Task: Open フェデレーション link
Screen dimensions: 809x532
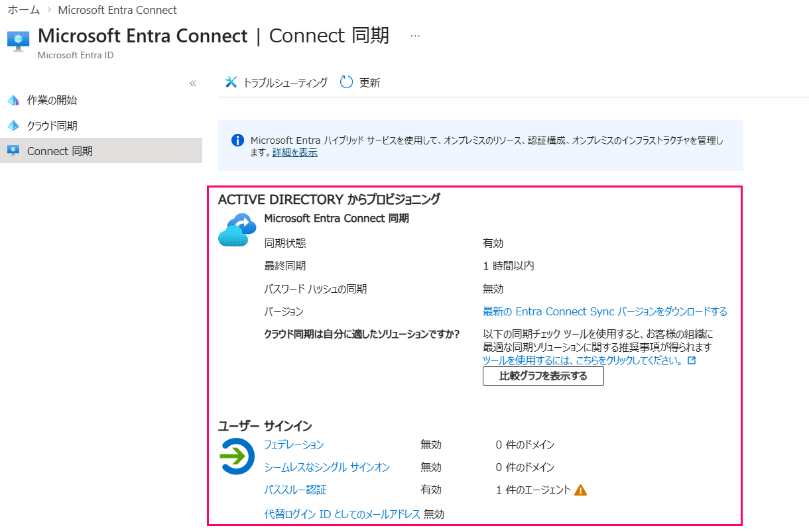Action: pyautogui.click(x=294, y=445)
